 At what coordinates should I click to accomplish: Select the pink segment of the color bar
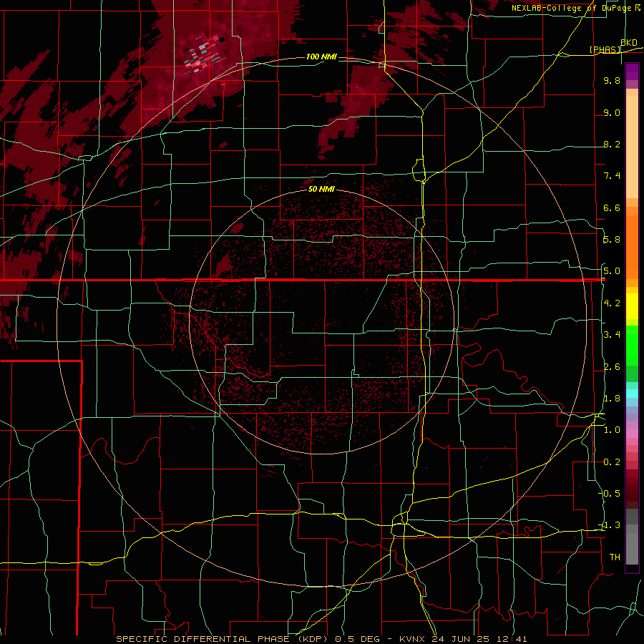(x=632, y=433)
